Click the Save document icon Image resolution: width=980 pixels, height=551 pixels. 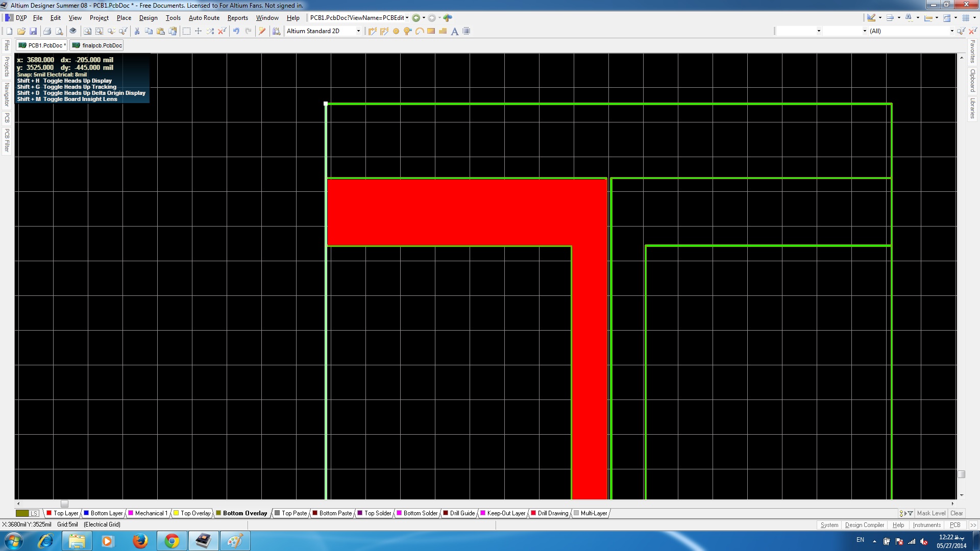[x=33, y=31]
